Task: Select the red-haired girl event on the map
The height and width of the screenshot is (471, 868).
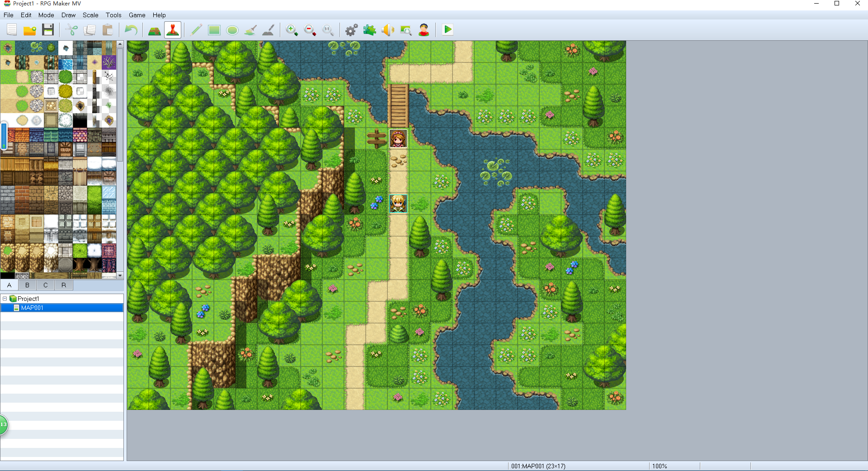Action: click(x=398, y=138)
